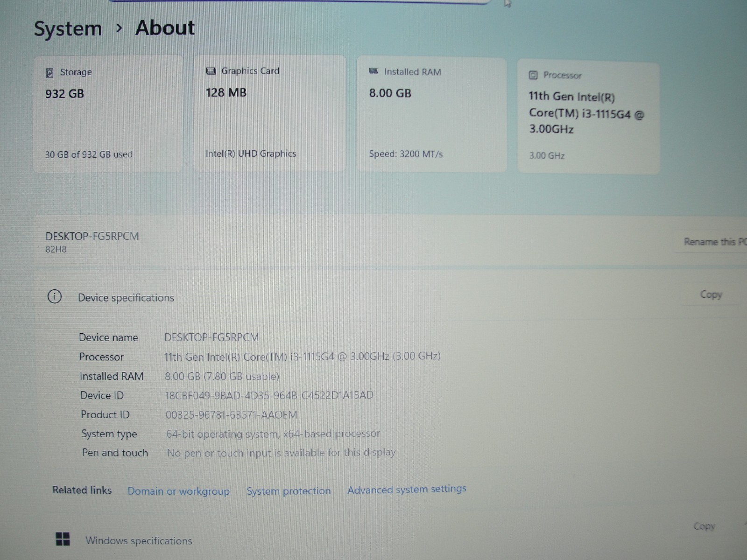Select the 'No pen or touch input' value
Viewport: 747px width, 560px height.
click(282, 452)
